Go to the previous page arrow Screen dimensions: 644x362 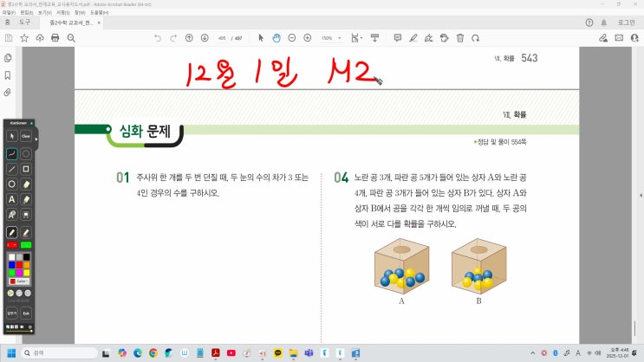(188, 38)
